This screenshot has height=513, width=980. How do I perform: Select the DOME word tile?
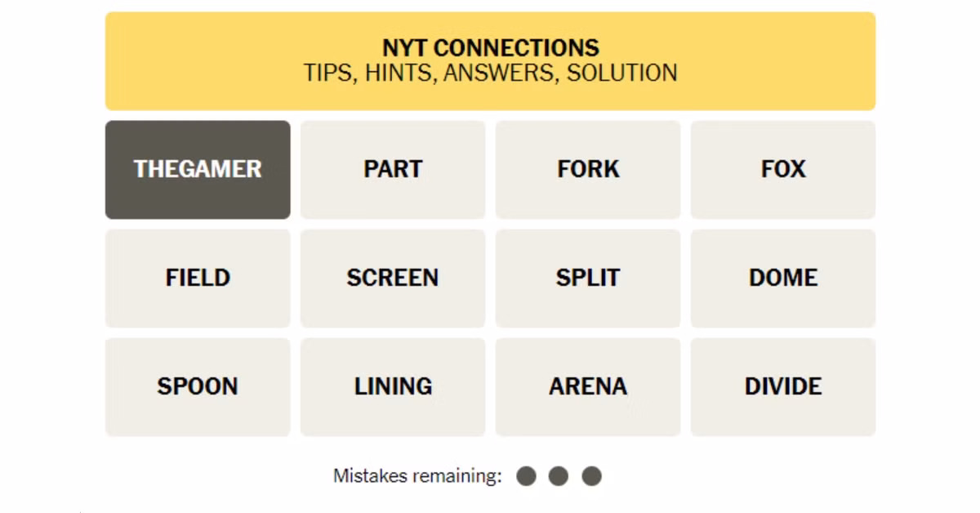click(x=783, y=278)
